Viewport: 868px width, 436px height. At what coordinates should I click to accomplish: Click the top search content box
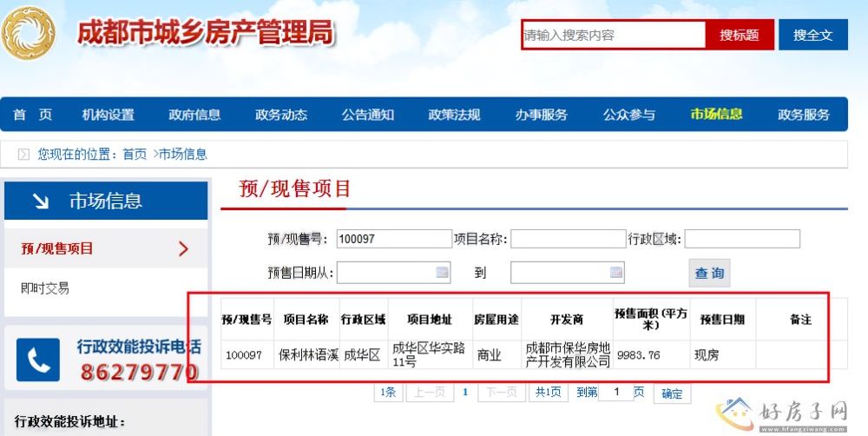coord(613,36)
